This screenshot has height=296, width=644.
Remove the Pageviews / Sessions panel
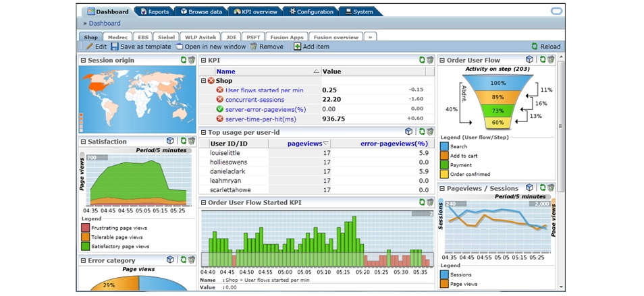coord(550,187)
